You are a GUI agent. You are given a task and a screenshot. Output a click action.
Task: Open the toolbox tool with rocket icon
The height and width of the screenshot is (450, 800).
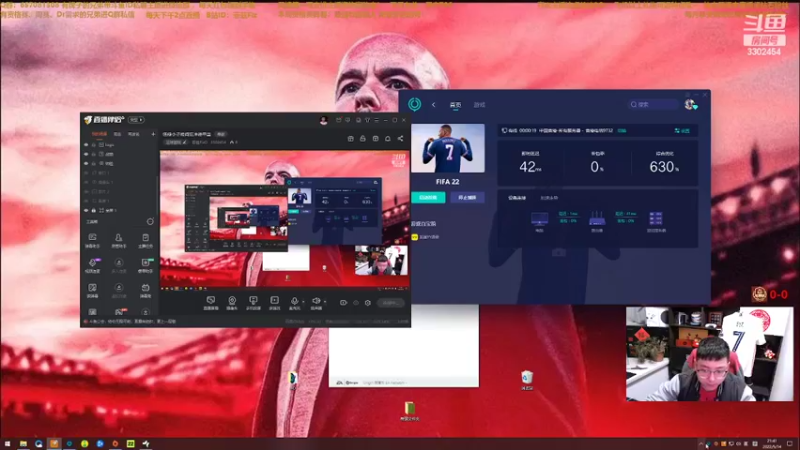(92, 265)
